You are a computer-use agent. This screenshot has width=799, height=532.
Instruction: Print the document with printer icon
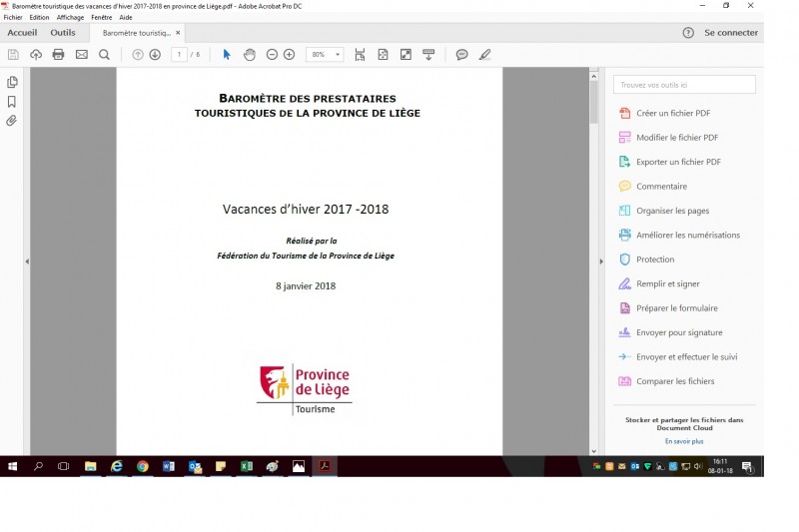tap(59, 55)
